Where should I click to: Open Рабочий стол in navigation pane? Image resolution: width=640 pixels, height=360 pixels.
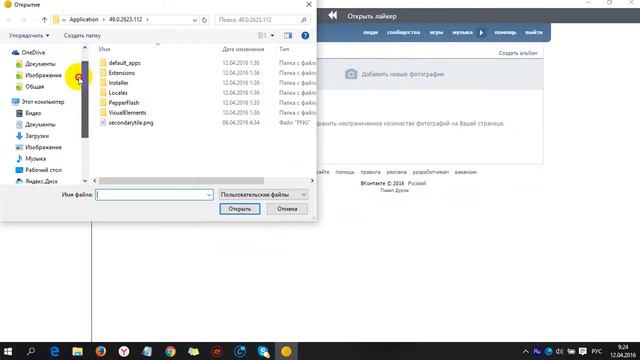pyautogui.click(x=38, y=170)
